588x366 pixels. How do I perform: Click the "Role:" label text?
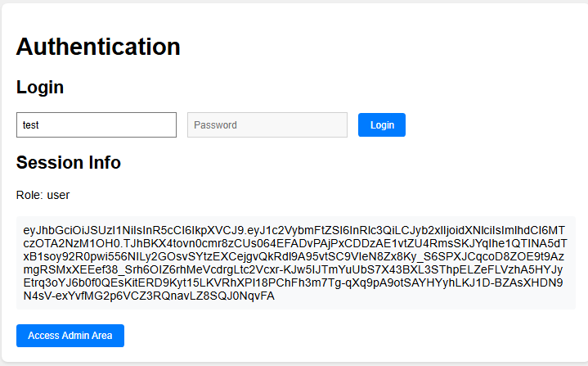pos(29,195)
